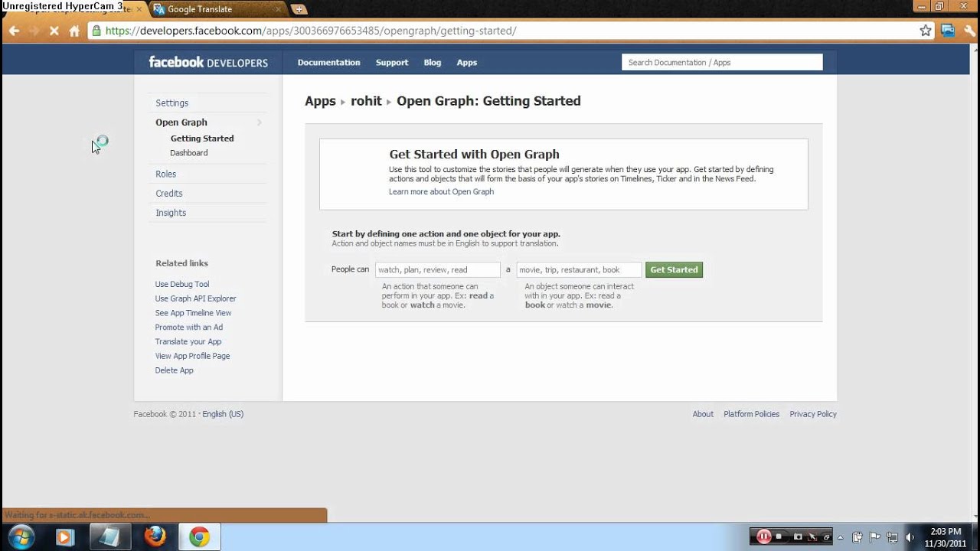The width and height of the screenshot is (980, 551).
Task: Open the Privacy Policy footer link
Action: pos(813,414)
